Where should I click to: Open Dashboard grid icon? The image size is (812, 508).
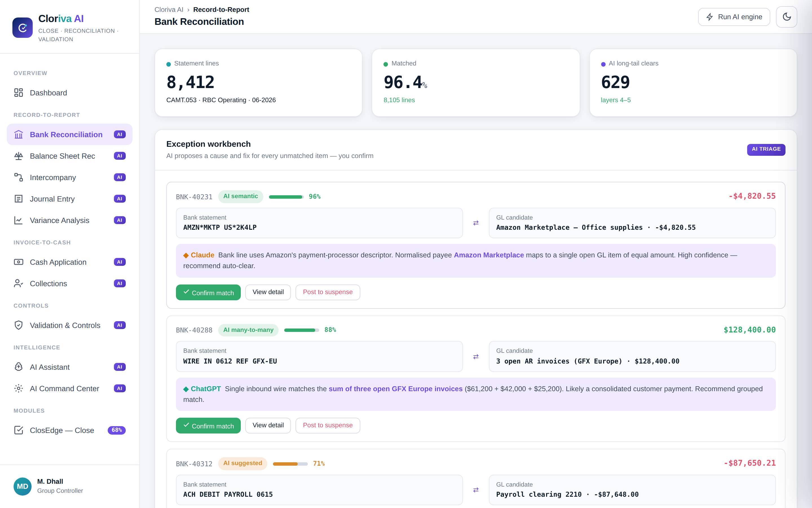(18, 93)
